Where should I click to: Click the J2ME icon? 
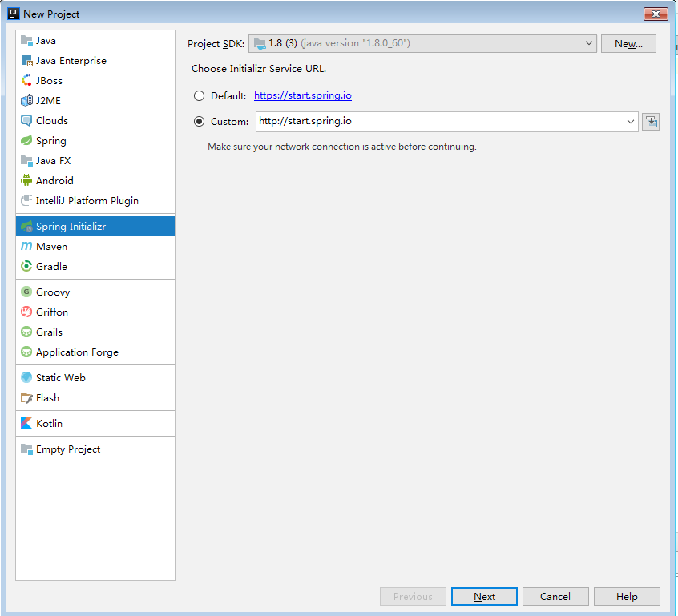click(x=26, y=100)
